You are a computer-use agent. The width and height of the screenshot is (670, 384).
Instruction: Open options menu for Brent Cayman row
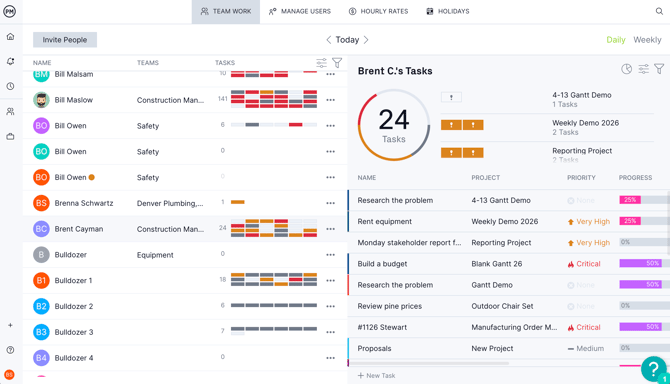click(x=330, y=229)
